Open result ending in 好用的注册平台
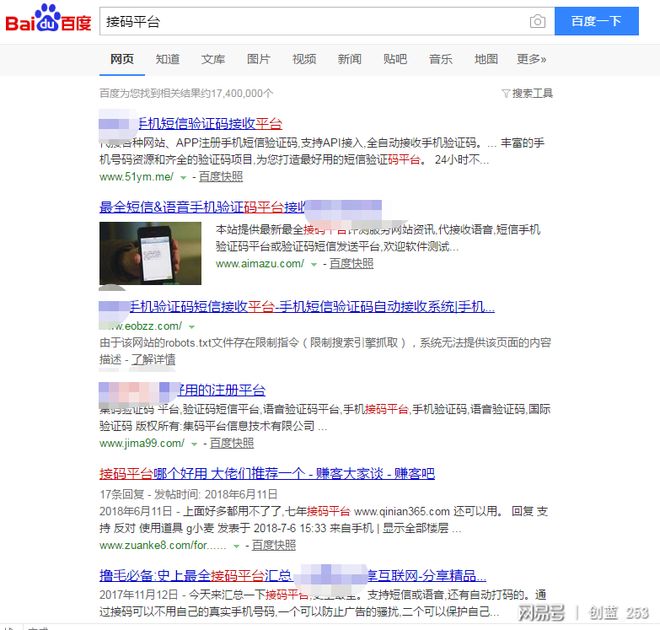 pyautogui.click(x=221, y=390)
